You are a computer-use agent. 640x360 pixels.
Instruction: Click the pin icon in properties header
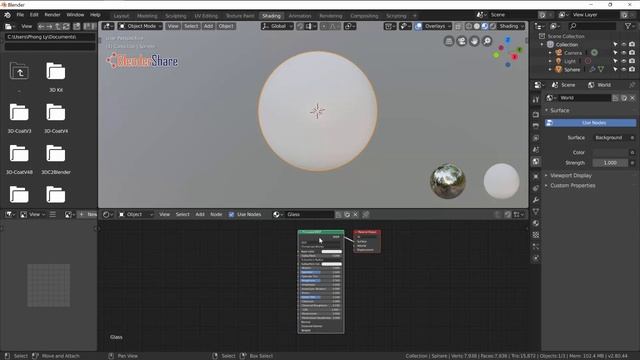[x=632, y=85]
